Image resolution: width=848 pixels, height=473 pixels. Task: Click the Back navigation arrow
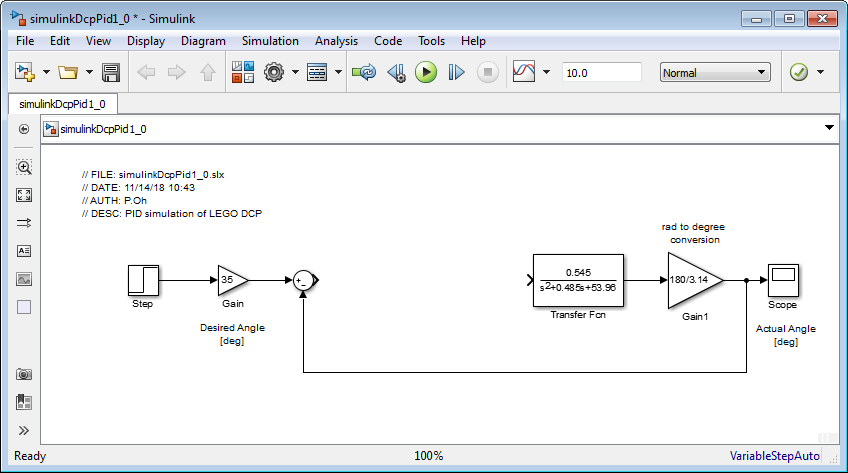coord(146,72)
